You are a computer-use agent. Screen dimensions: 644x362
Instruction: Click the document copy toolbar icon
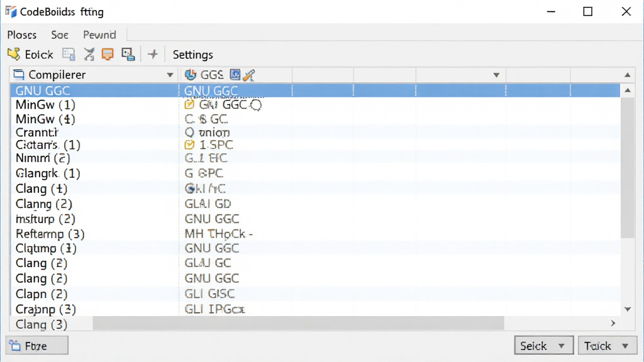click(69, 54)
